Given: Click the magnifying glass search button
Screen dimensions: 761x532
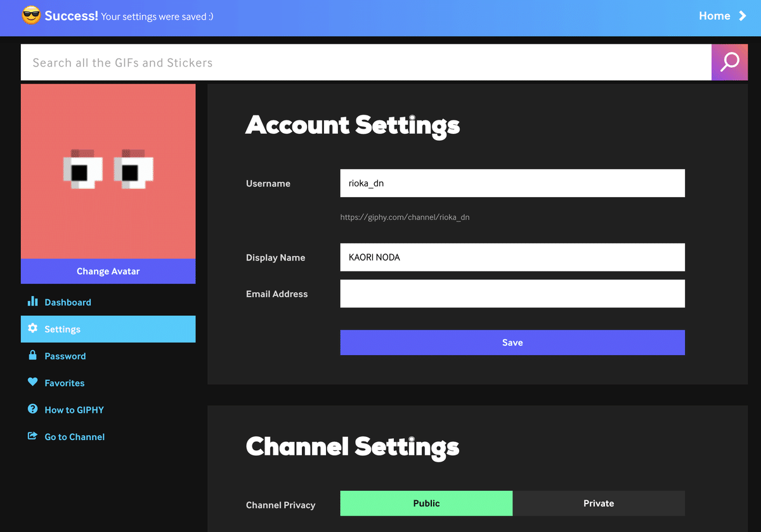Looking at the screenshot, I should click(730, 62).
